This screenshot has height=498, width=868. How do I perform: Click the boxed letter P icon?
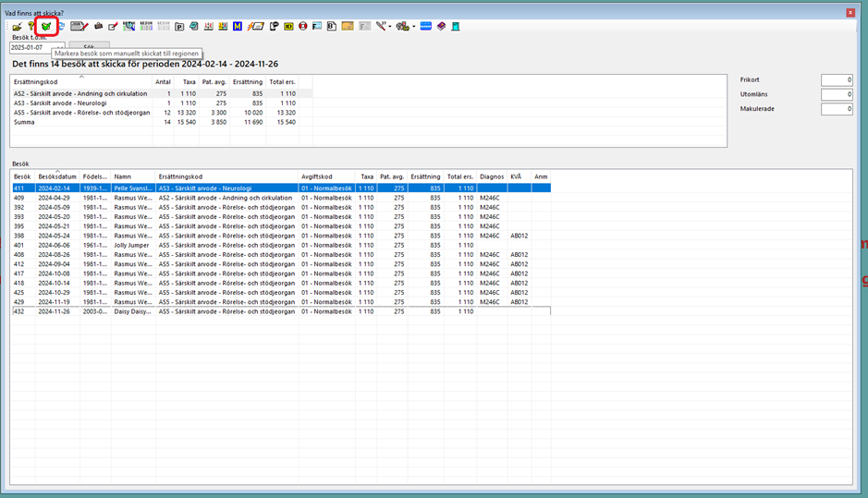(179, 27)
